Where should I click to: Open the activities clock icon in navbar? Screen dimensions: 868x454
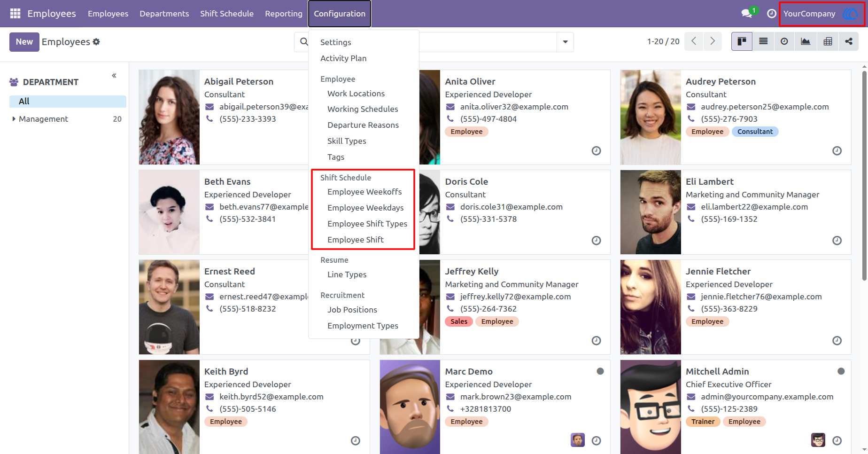click(x=771, y=14)
